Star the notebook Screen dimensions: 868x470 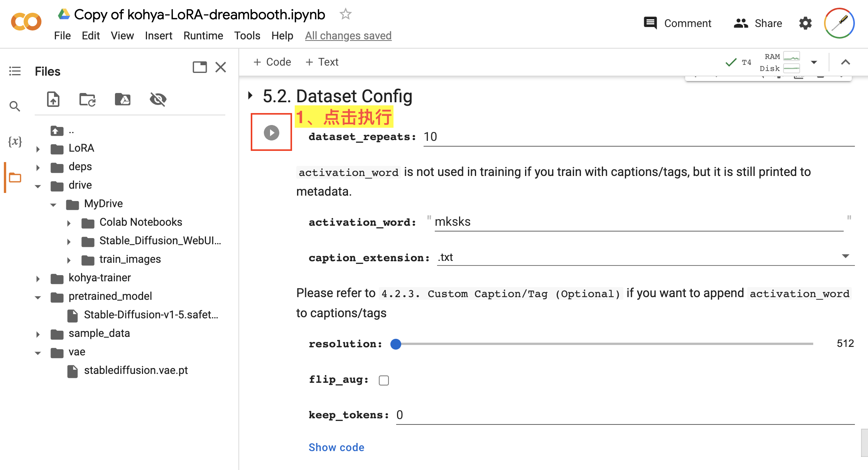345,14
